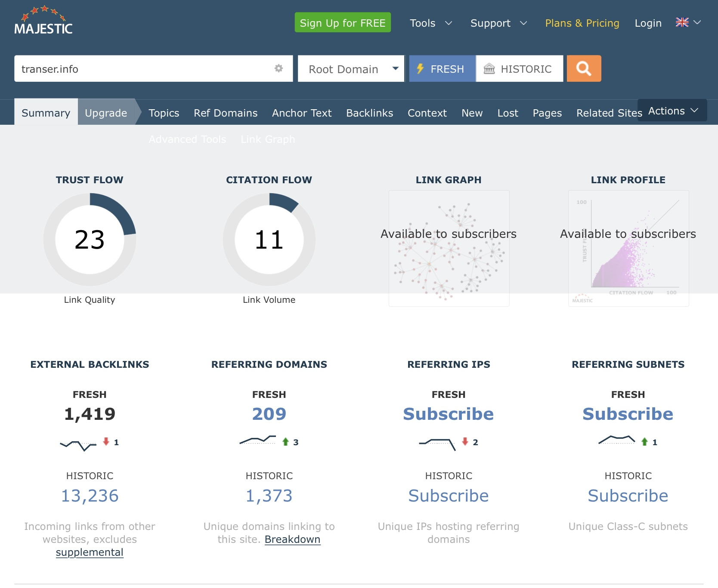Open the Anchor Text tab

tap(302, 113)
